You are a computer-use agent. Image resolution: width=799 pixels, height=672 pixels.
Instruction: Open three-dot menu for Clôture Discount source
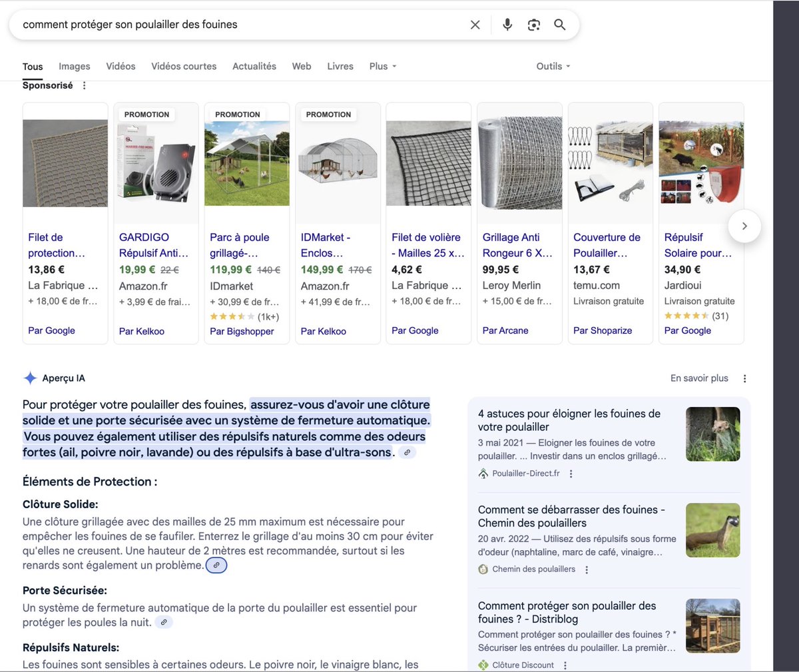565,665
